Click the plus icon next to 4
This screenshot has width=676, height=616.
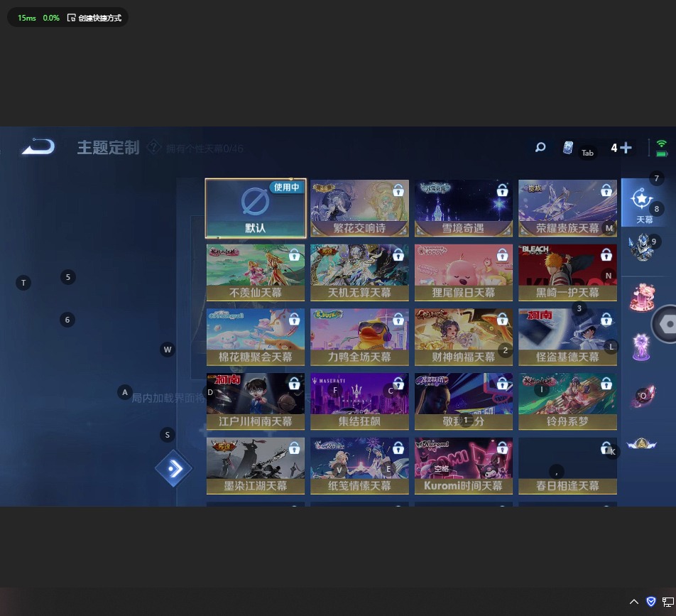626,148
